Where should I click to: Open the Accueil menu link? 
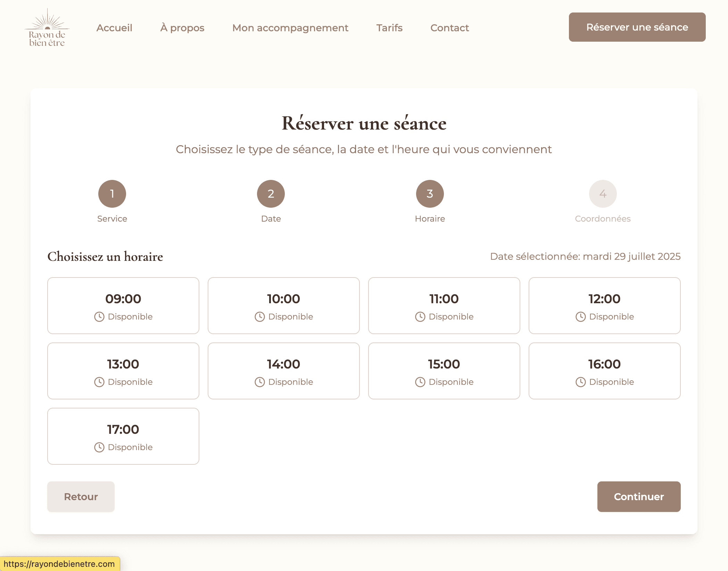pos(114,28)
